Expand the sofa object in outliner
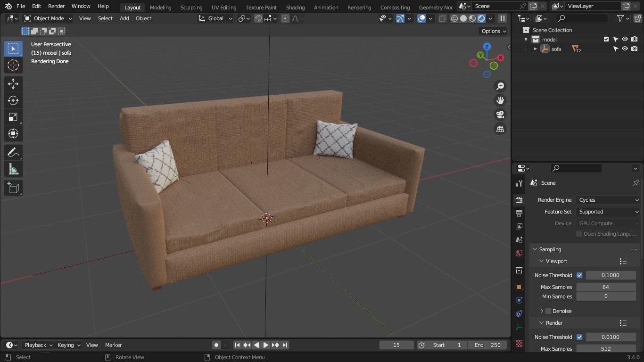Image resolution: width=644 pixels, height=362 pixels. (536, 49)
